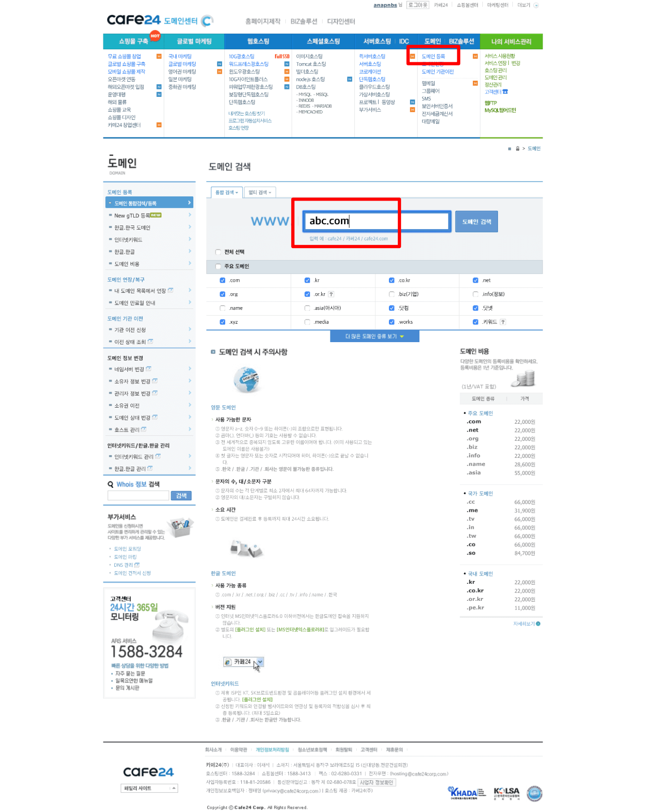Image resolution: width=646 pixels, height=812 pixels.
Task: Expand the 기관 이전 신청 sidebar arrow
Action: (x=190, y=329)
